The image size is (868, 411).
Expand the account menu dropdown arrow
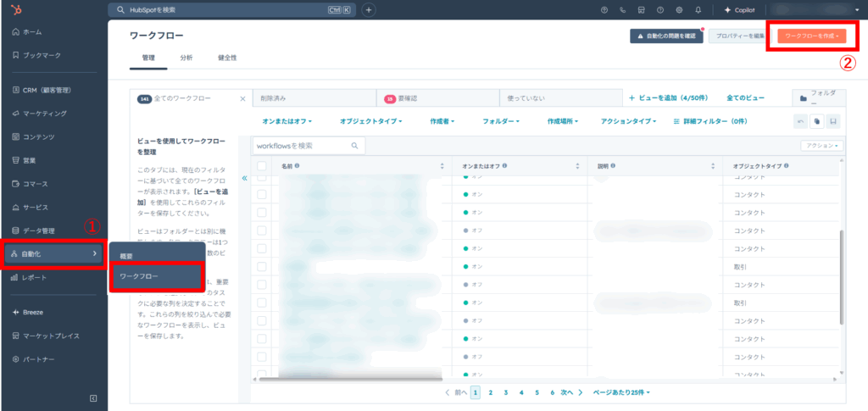(857, 10)
